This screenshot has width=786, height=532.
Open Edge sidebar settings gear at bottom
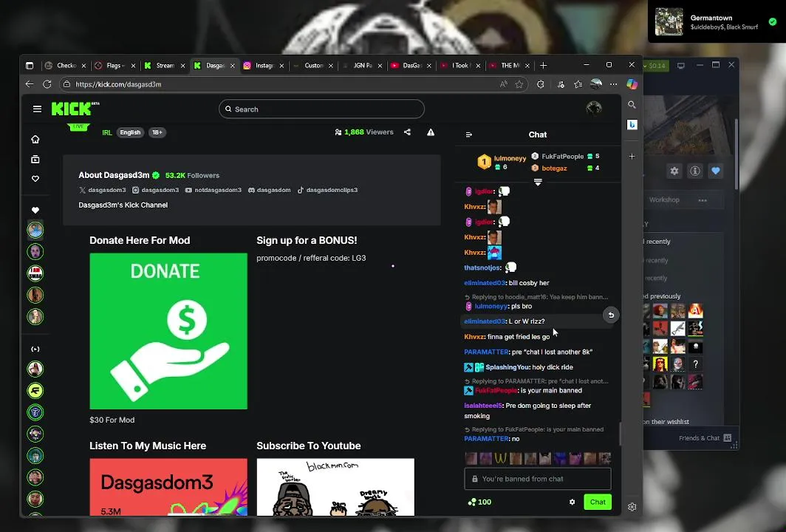coord(632,507)
